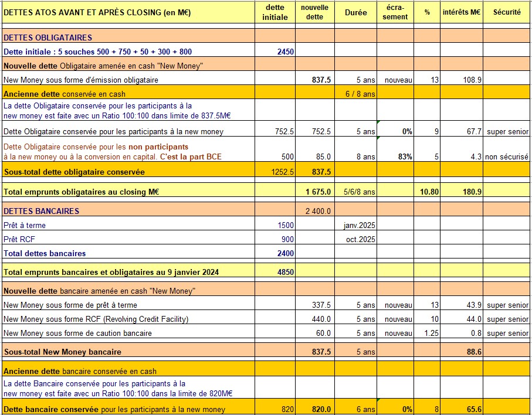
Task: Select the '6 / 8 ans' duration cell
Action: 360,94
